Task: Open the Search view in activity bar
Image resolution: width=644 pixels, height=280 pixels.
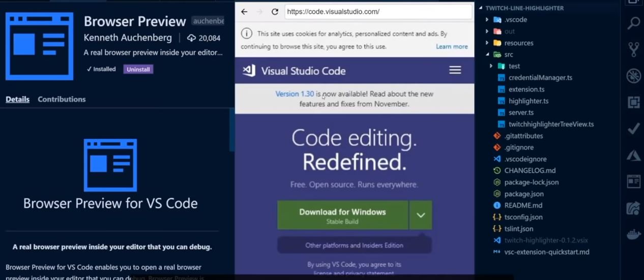Action: pyautogui.click(x=633, y=23)
